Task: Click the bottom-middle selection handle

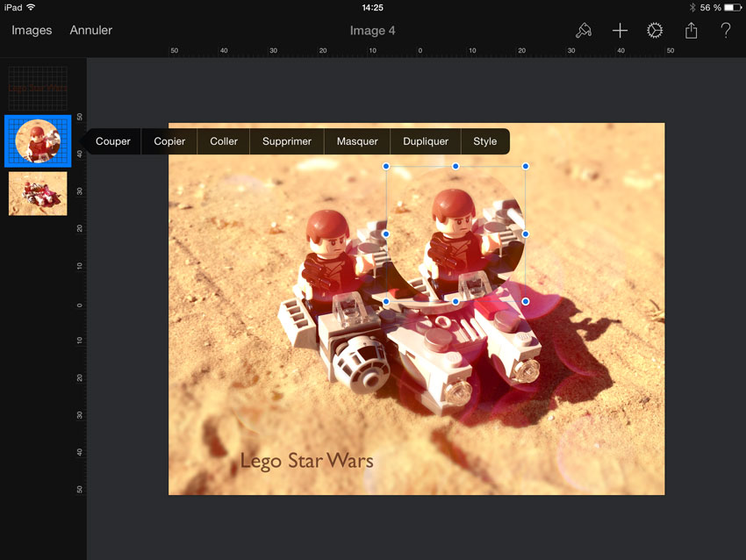Action: tap(455, 302)
